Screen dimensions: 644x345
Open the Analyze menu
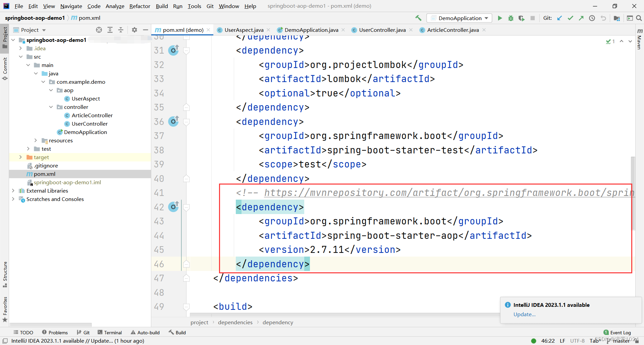click(x=115, y=6)
